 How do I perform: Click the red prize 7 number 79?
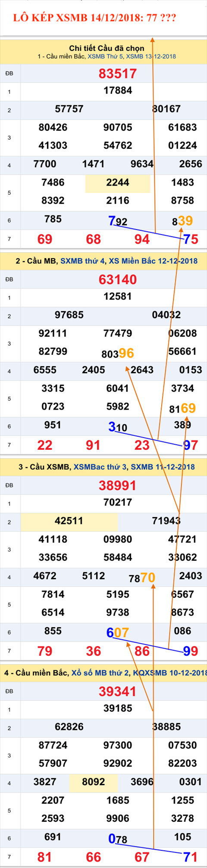[x=45, y=651]
